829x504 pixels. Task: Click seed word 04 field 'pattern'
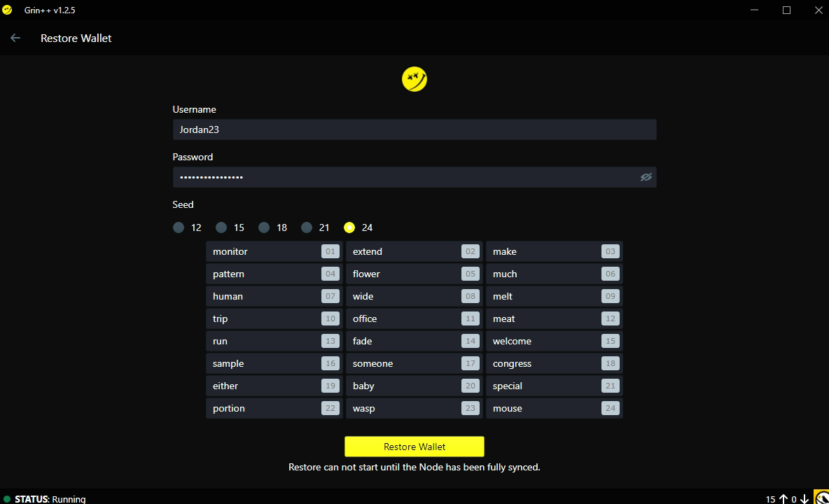[x=274, y=274]
